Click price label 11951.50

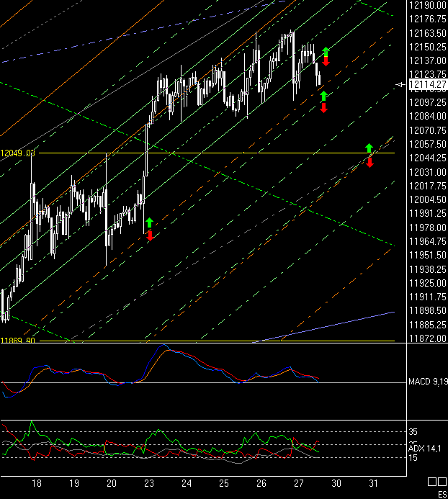pyautogui.click(x=428, y=255)
